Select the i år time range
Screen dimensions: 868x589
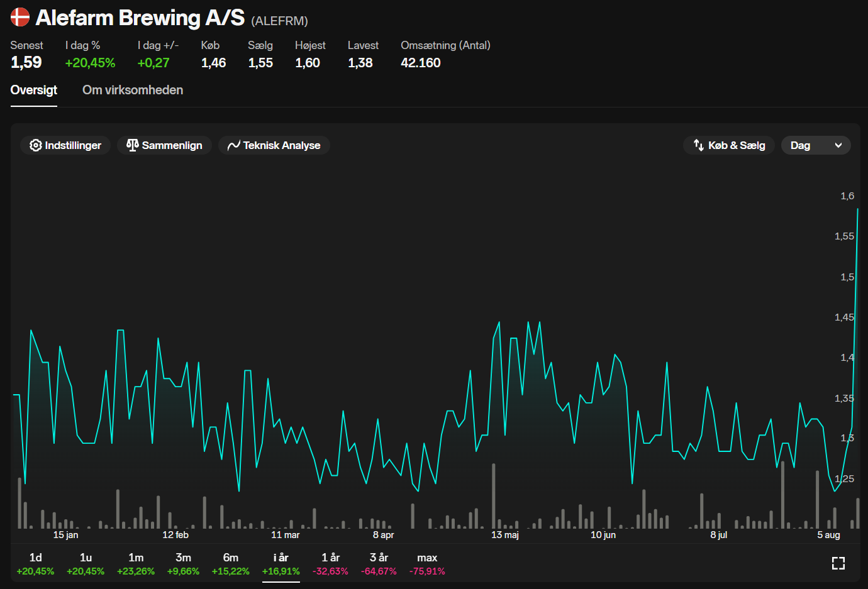coord(281,564)
